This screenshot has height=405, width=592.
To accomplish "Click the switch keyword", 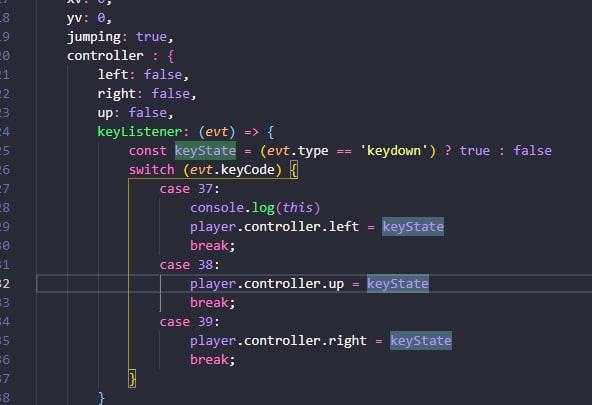I will pos(151,169).
